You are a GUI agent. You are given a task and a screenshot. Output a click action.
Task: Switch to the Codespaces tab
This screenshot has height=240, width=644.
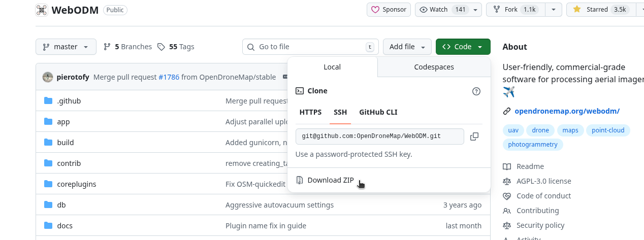coord(434,67)
